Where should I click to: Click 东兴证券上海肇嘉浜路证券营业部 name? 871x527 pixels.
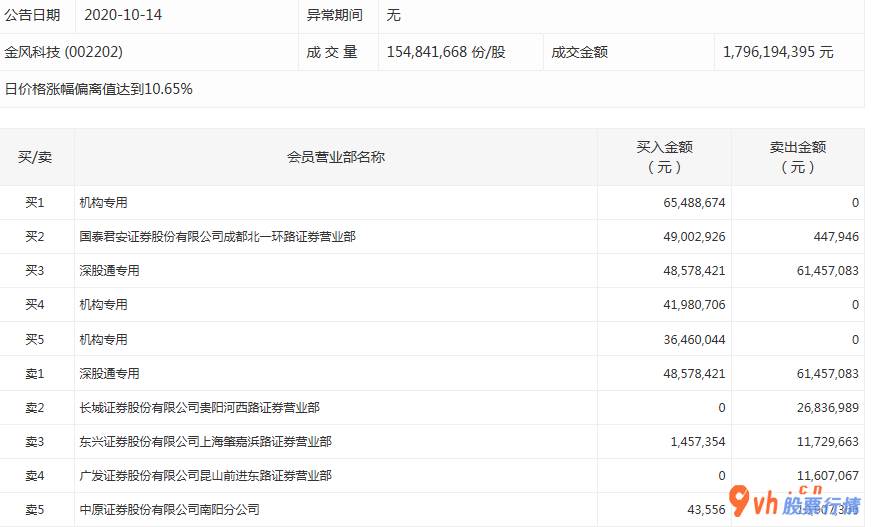pos(206,441)
